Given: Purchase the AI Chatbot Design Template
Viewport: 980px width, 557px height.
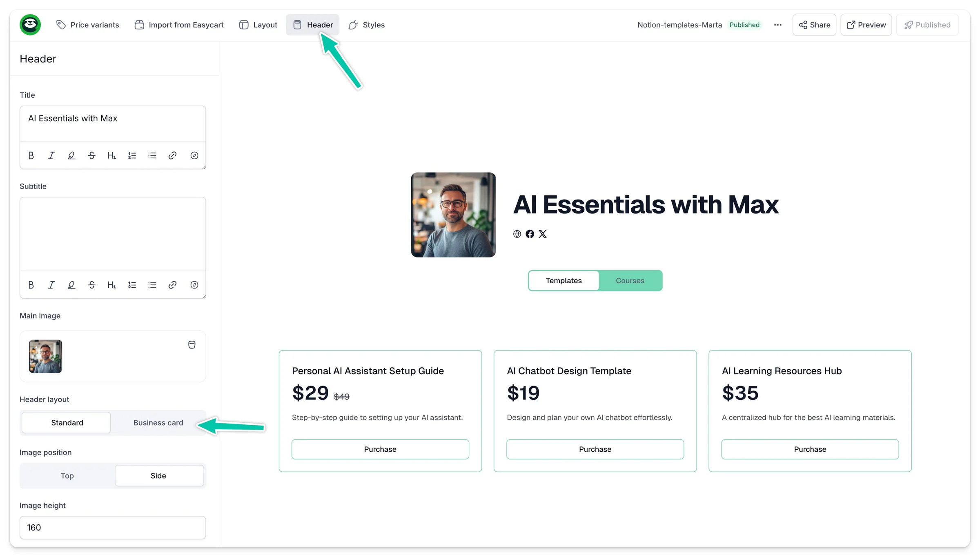Looking at the screenshot, I should [x=595, y=449].
